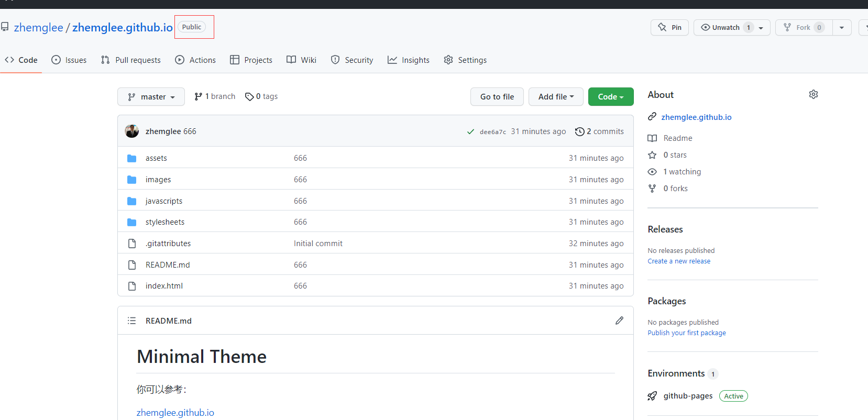View the 0 forks link

click(675, 189)
